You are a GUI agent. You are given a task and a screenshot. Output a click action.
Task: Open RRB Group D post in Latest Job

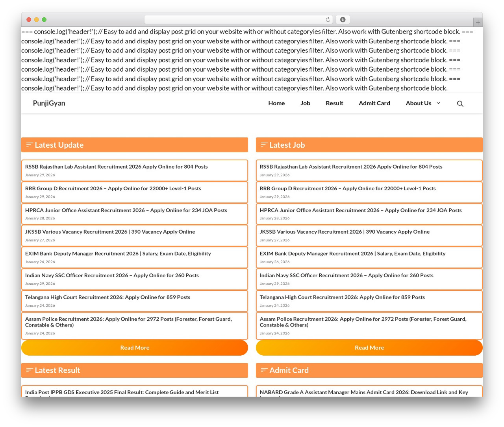click(348, 188)
